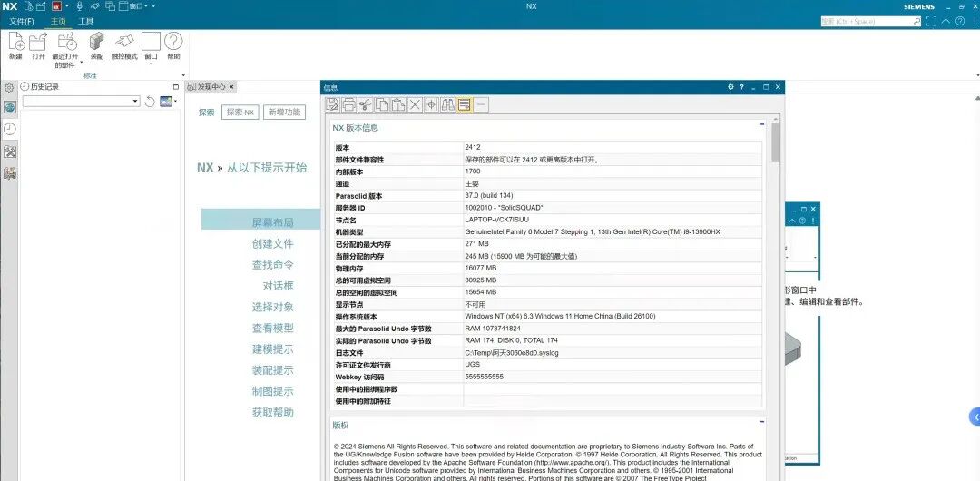Click the touch mode hand icon in title bar
The width and height of the screenshot is (980, 481).
(x=95, y=6)
